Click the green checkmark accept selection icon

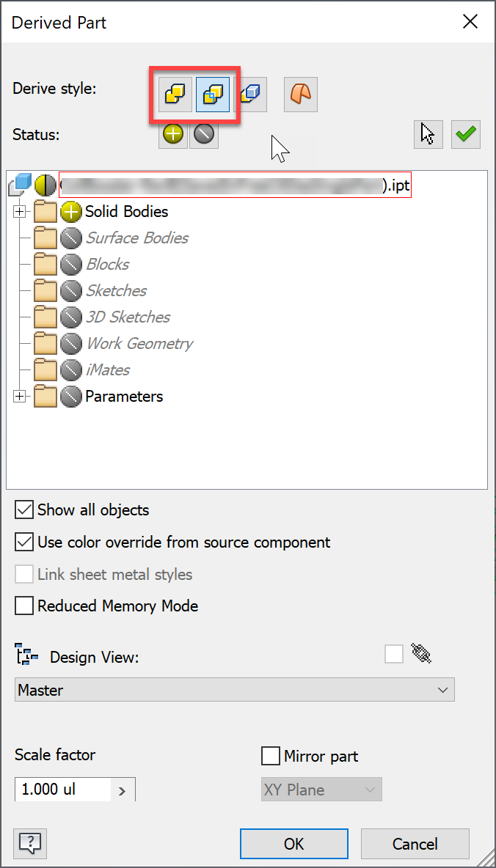point(465,134)
